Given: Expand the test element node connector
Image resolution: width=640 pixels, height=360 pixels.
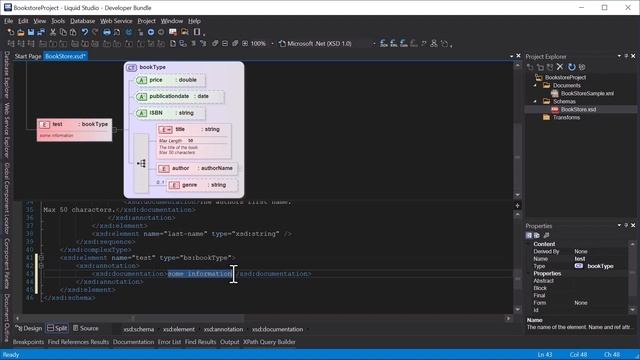Looking at the screenshot, I should tap(114, 130).
